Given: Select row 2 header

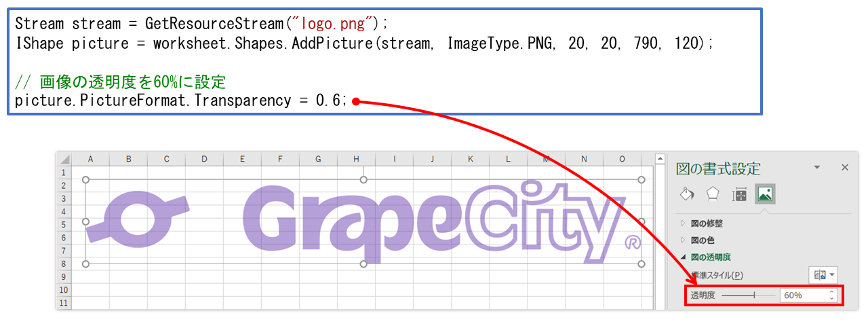Looking at the screenshot, I should click(x=64, y=185).
